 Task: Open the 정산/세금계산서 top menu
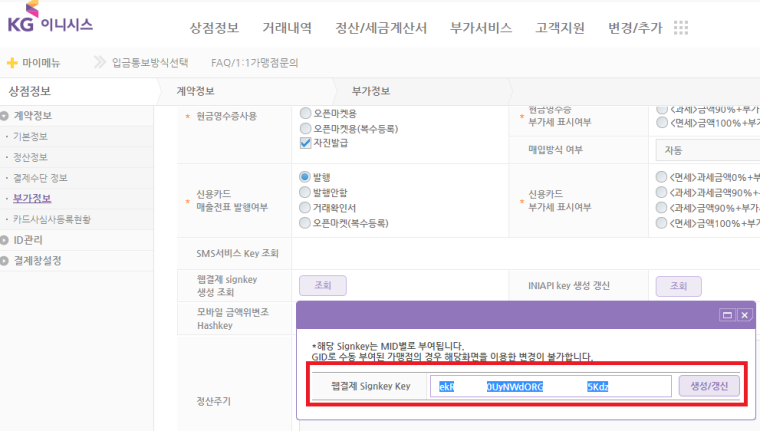tap(381, 28)
